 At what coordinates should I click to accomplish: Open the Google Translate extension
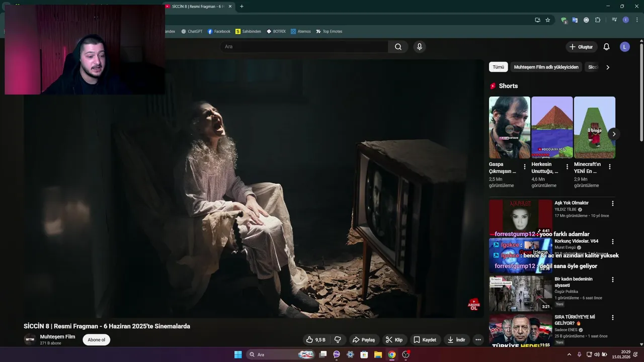coord(575,20)
